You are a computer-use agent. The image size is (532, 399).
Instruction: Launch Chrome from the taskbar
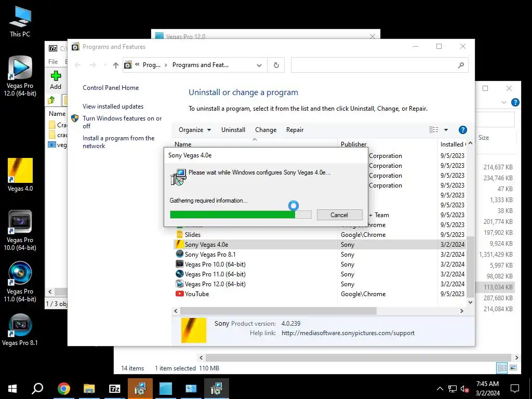63,389
